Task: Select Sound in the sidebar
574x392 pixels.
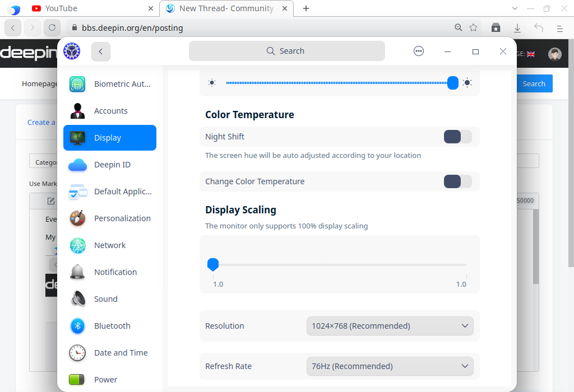Action: click(x=110, y=299)
